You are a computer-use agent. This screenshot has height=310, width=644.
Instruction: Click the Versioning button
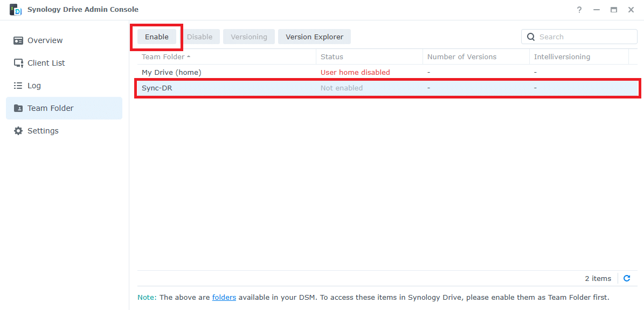[x=249, y=37]
